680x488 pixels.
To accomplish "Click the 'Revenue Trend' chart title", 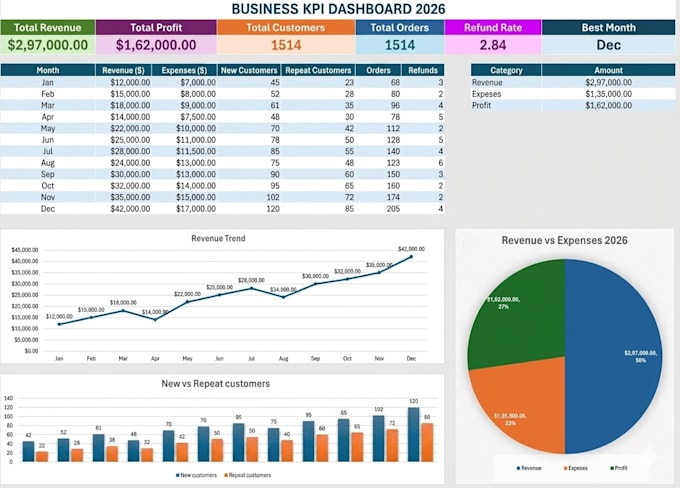I will tap(218, 238).
